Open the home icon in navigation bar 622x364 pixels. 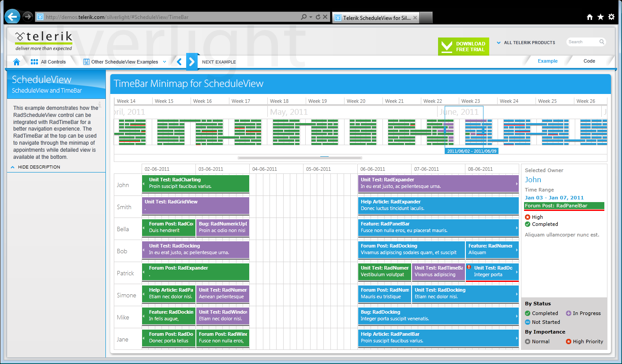click(x=17, y=62)
